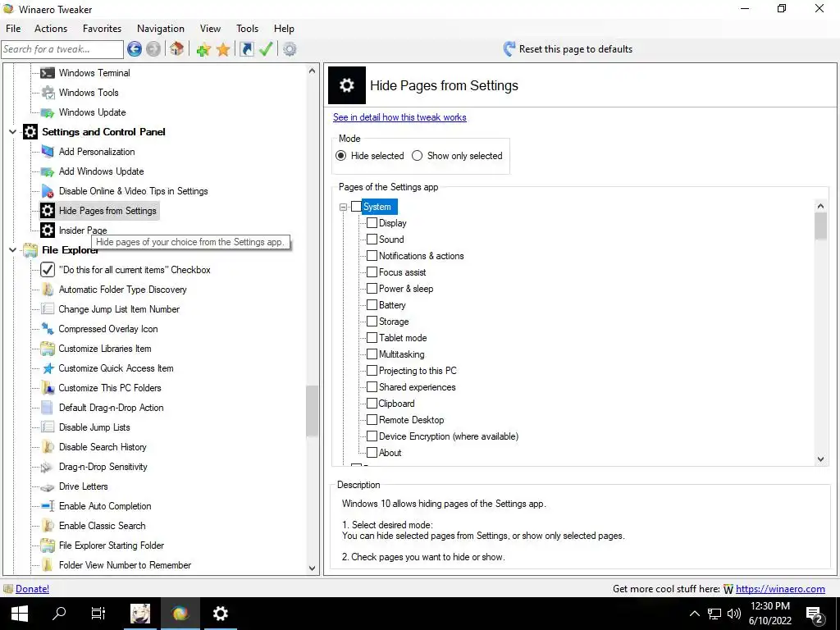This screenshot has height=630, width=840.
Task: Open the View menu
Action: (210, 29)
